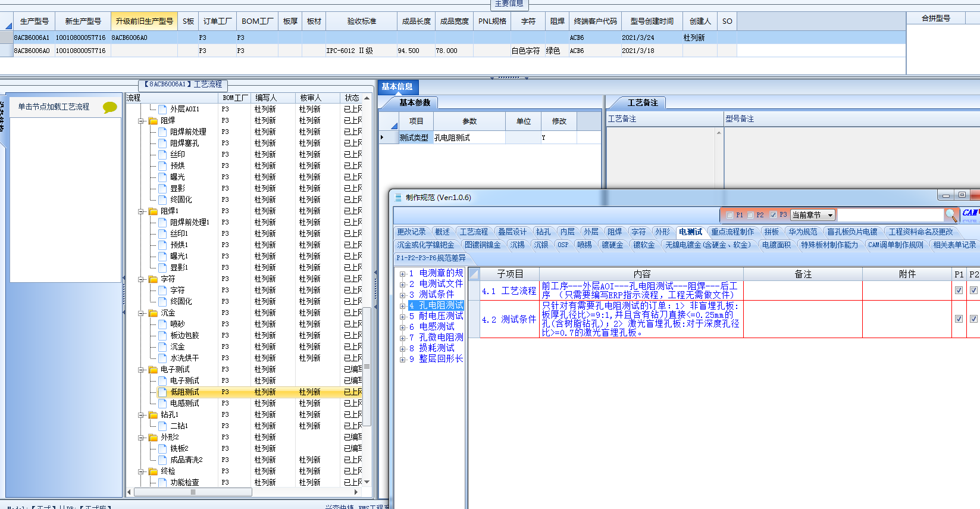Image resolution: width=980 pixels, height=509 pixels.
Task: Open the 沉金或化学镍钯金 tab
Action: [x=425, y=245]
